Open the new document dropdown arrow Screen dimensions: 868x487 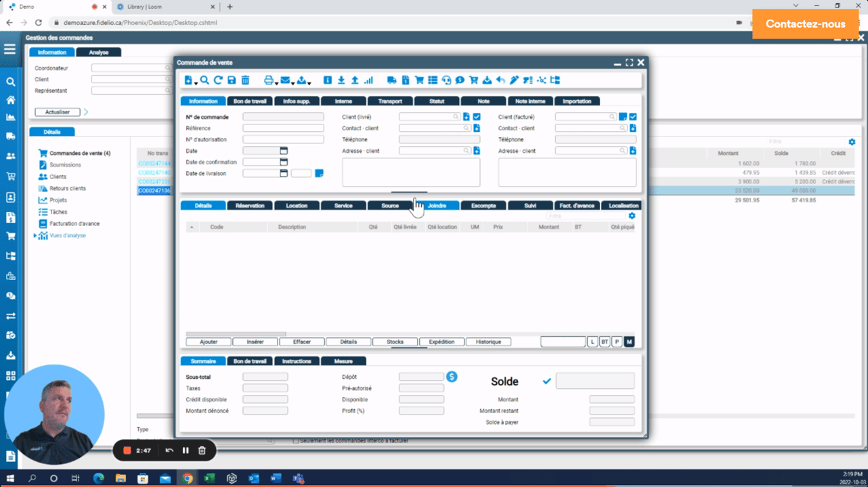[x=196, y=83]
